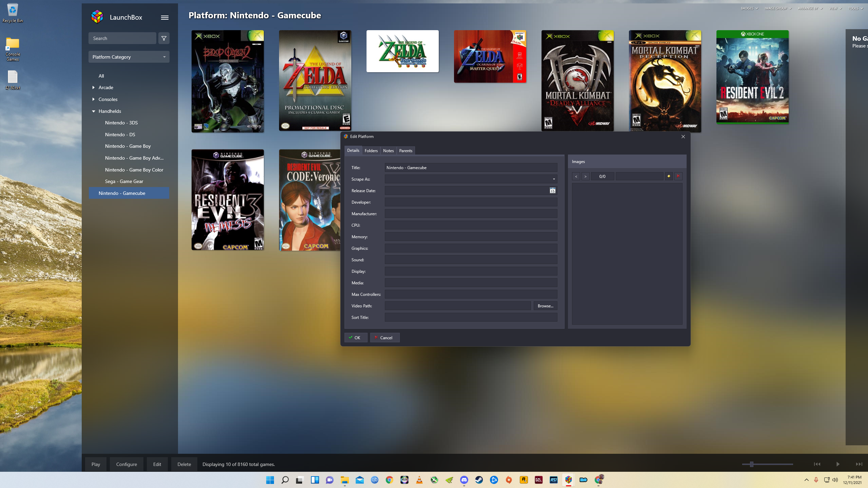Open Origin from taskbar
Screen dimensions: 868x488
pos(509,480)
